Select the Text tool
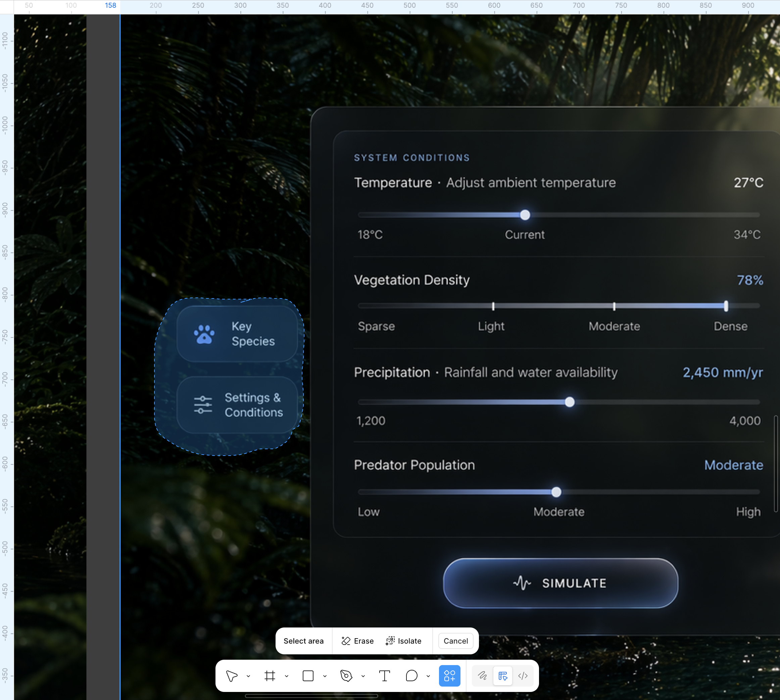 coord(384,676)
